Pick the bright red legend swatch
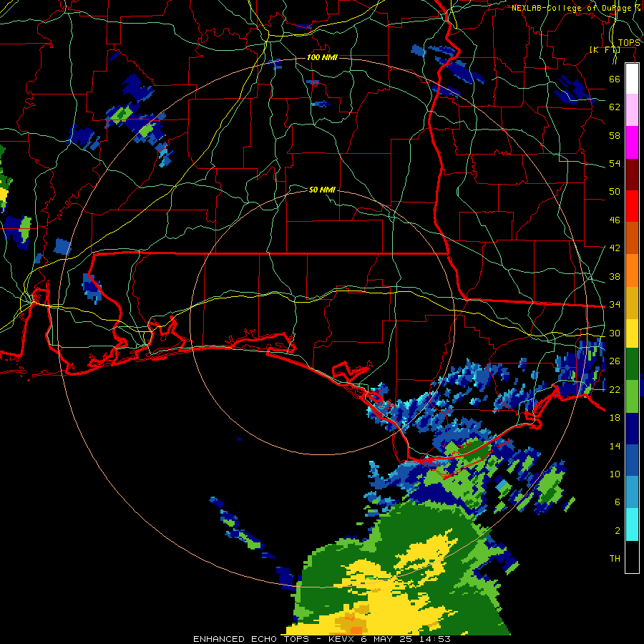The height and width of the screenshot is (644, 644). [x=632, y=206]
